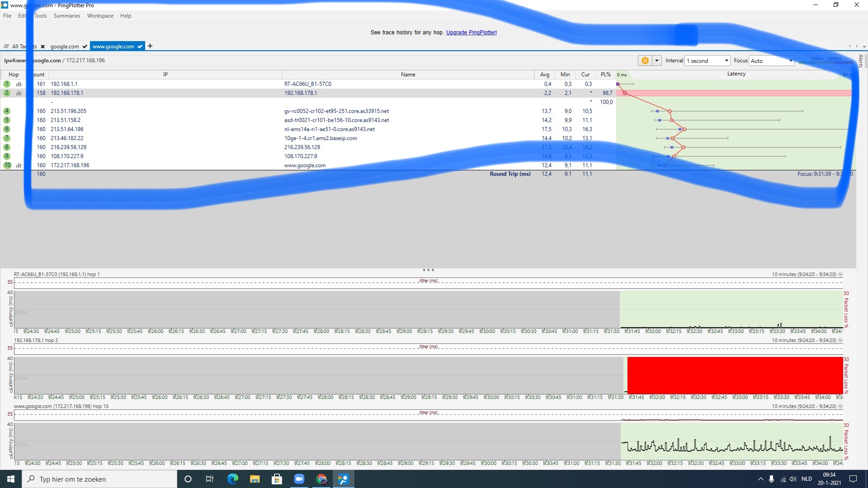Open the Interval dropdown showing 1 second

(708, 61)
